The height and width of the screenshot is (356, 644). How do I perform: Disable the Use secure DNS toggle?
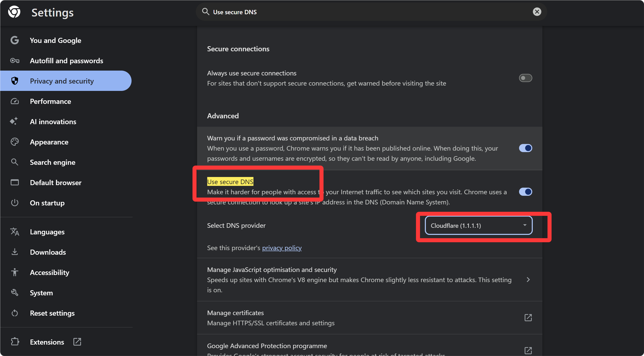[x=525, y=192]
